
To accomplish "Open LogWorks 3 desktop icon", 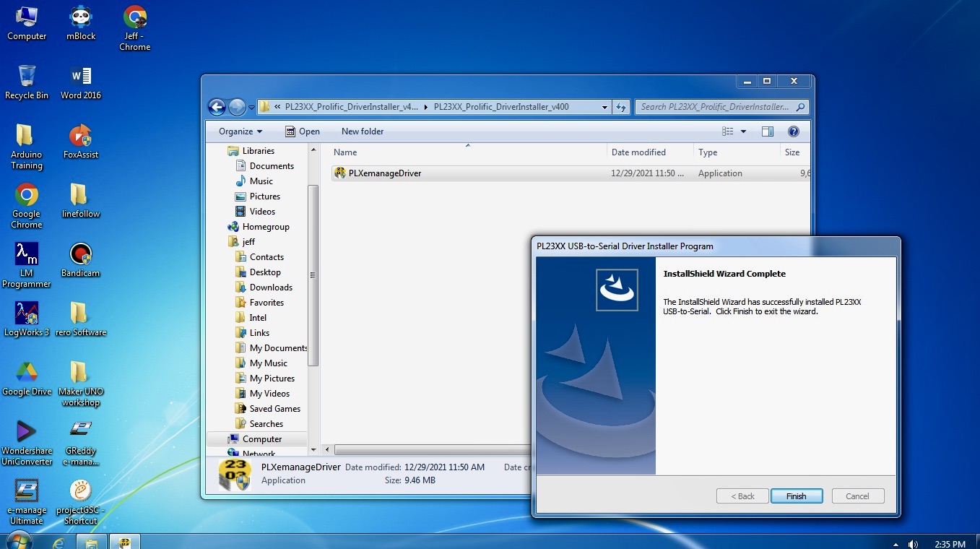I will coord(27,319).
